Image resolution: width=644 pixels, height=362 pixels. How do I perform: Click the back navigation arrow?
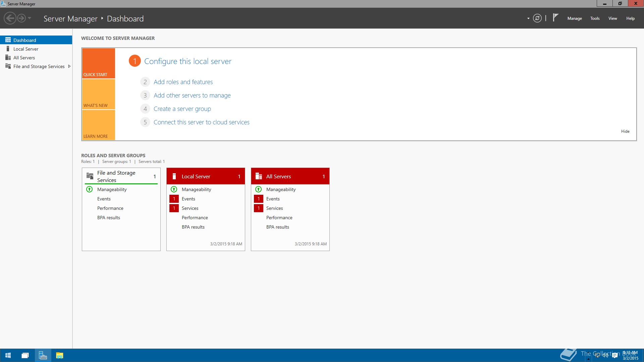click(10, 18)
